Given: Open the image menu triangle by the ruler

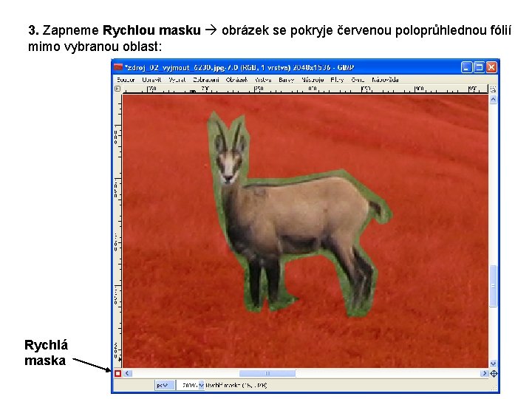Looking at the screenshot, I should tap(117, 89).
